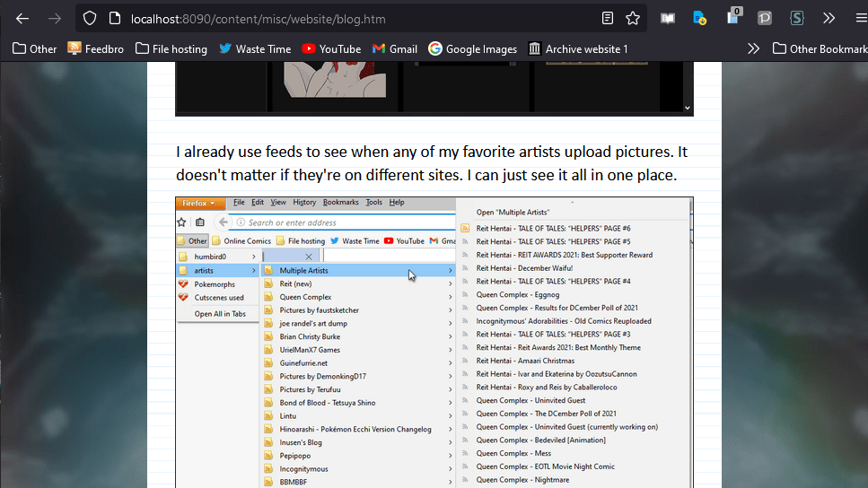
Task: Click the gray P extension icon
Action: (765, 18)
